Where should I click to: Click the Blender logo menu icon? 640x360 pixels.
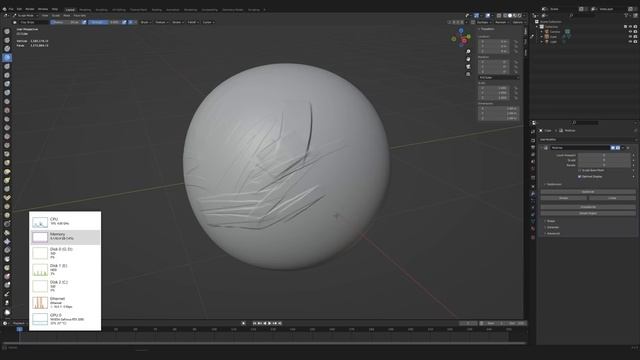(4, 9)
